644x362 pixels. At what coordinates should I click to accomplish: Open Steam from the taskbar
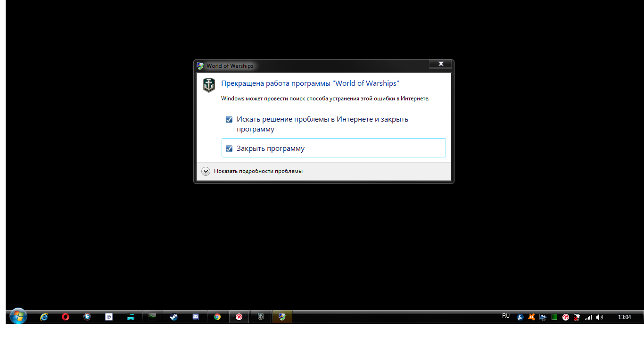click(174, 317)
